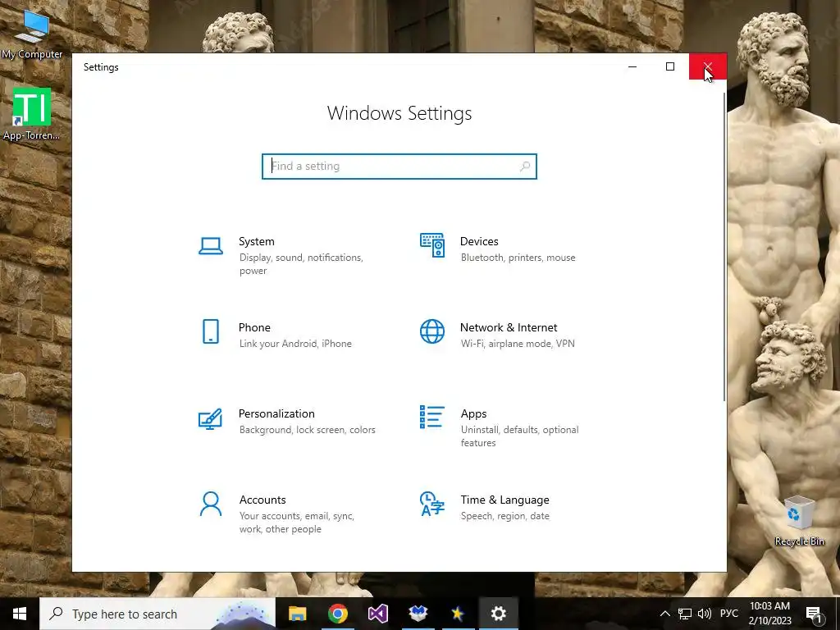Open the Phone category title
The height and width of the screenshot is (630, 840).
coord(254,327)
